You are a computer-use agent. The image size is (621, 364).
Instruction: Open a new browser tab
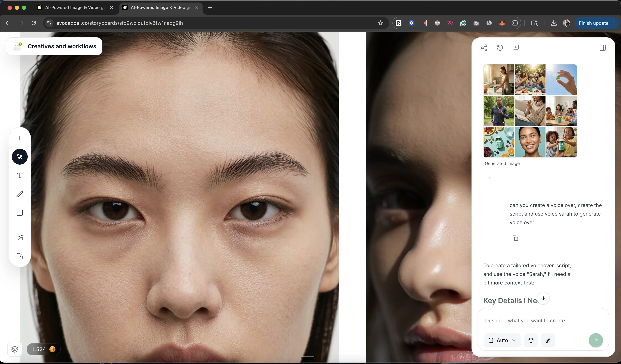210,7
